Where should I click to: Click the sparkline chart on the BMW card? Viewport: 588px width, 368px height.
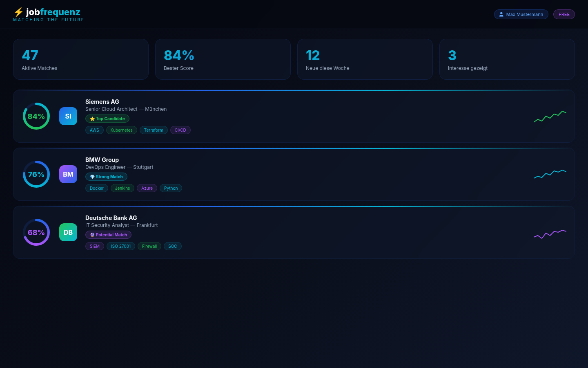pyautogui.click(x=550, y=174)
